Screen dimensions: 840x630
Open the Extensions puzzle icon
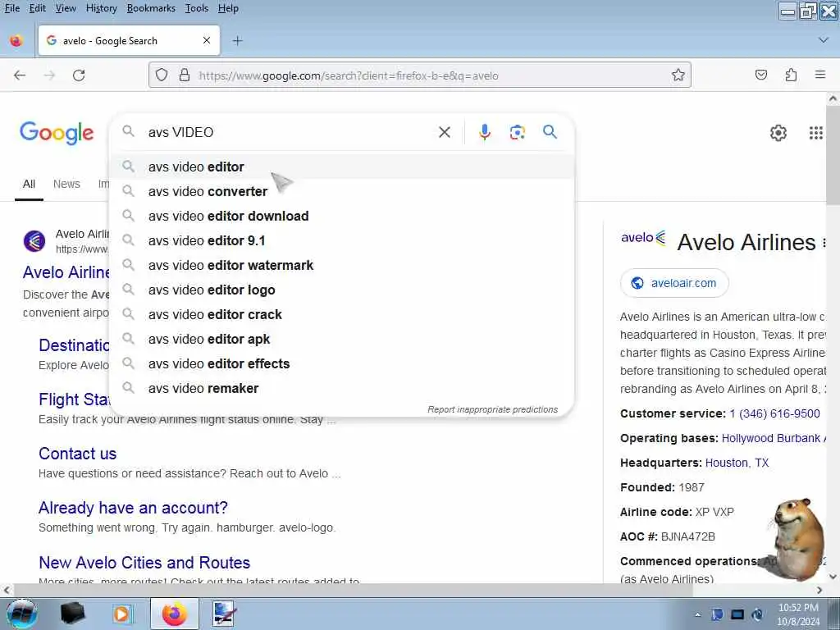(791, 75)
